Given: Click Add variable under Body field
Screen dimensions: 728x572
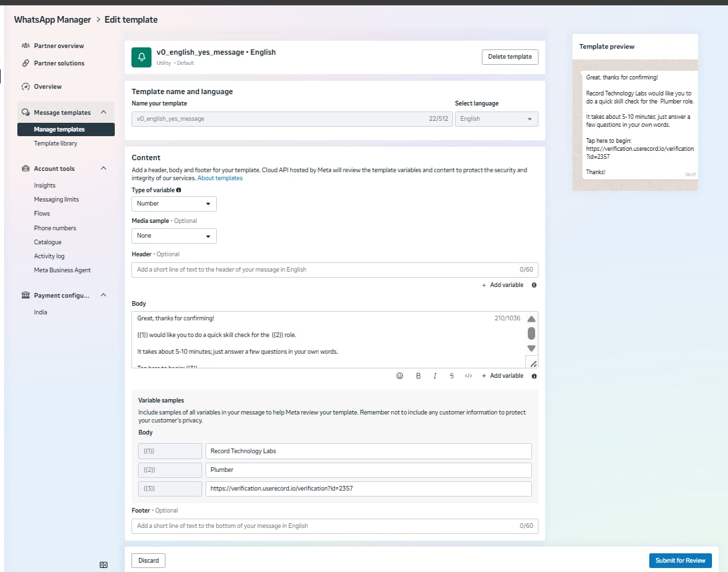Looking at the screenshot, I should tap(503, 376).
